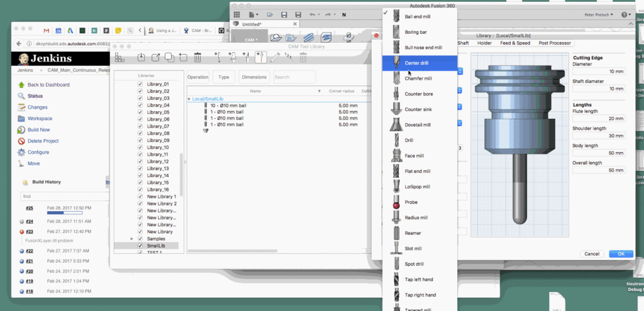Toggle the Library_05 checkbox

coord(140,112)
